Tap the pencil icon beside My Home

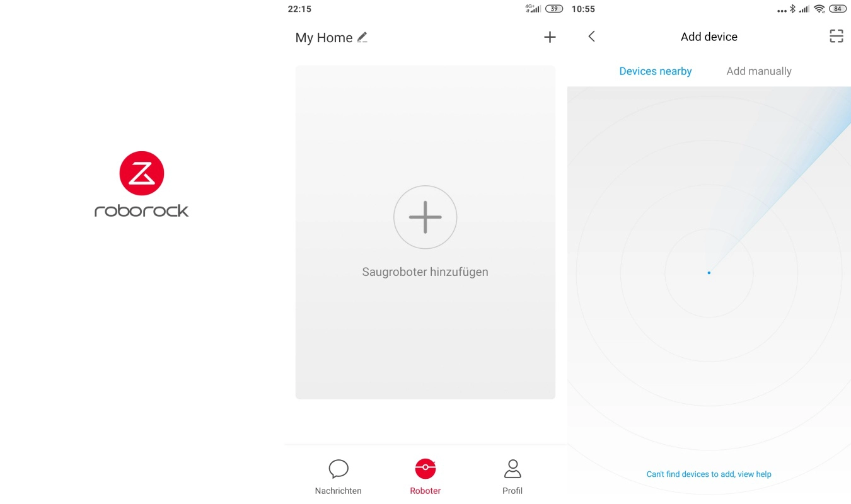point(362,38)
